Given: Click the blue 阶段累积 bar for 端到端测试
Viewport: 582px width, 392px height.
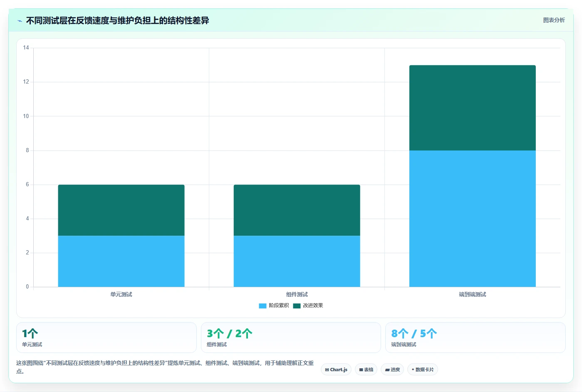Looking at the screenshot, I should 473,219.
